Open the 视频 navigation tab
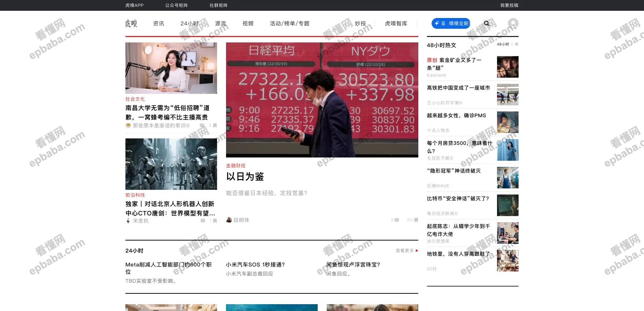The width and height of the screenshot is (644, 311). tap(248, 23)
